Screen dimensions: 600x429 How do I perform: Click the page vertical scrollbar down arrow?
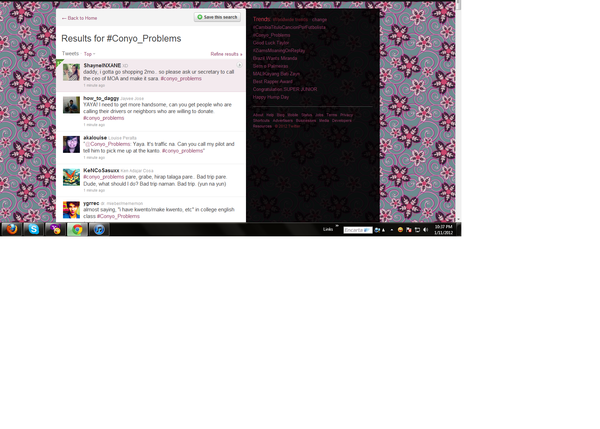458,219
